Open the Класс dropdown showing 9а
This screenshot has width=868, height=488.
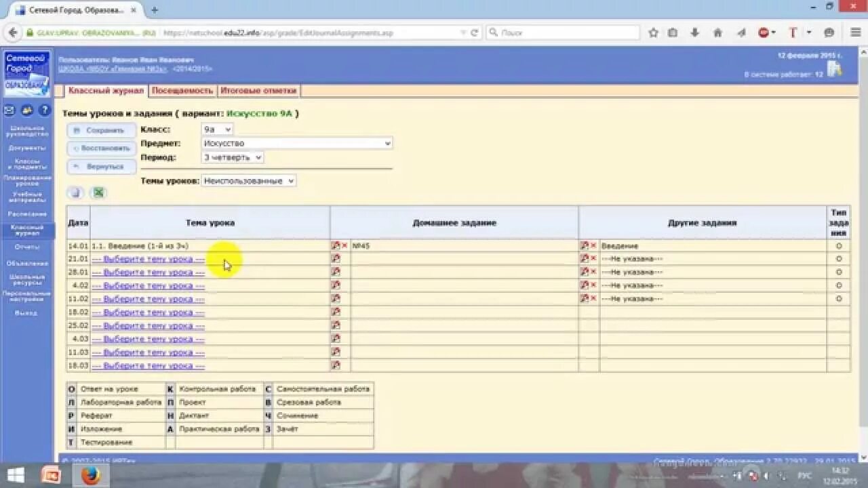[x=218, y=129]
